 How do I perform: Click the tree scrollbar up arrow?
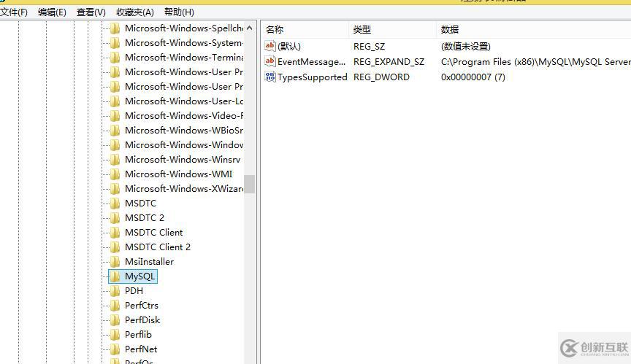pos(250,28)
